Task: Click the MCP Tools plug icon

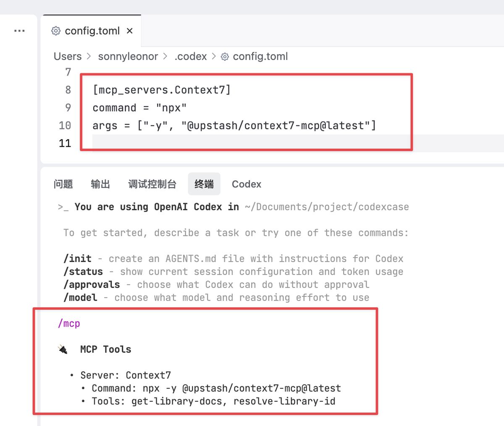Action: click(63, 349)
